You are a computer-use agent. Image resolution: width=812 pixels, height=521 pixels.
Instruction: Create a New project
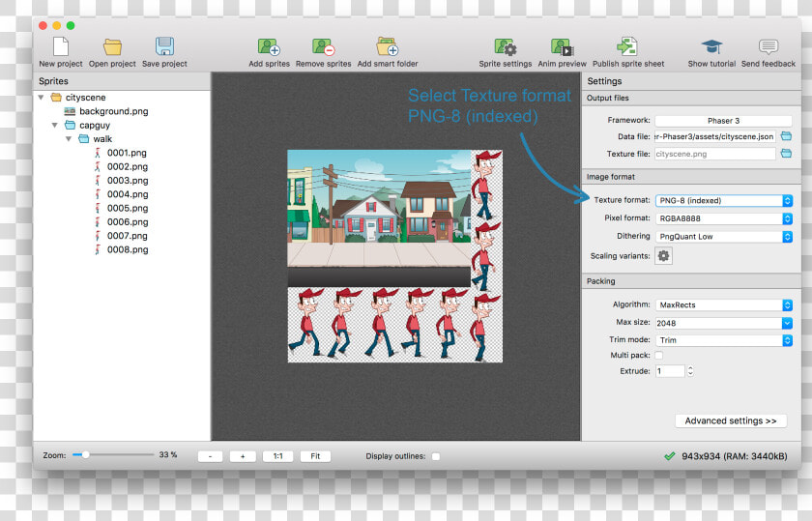[61, 52]
